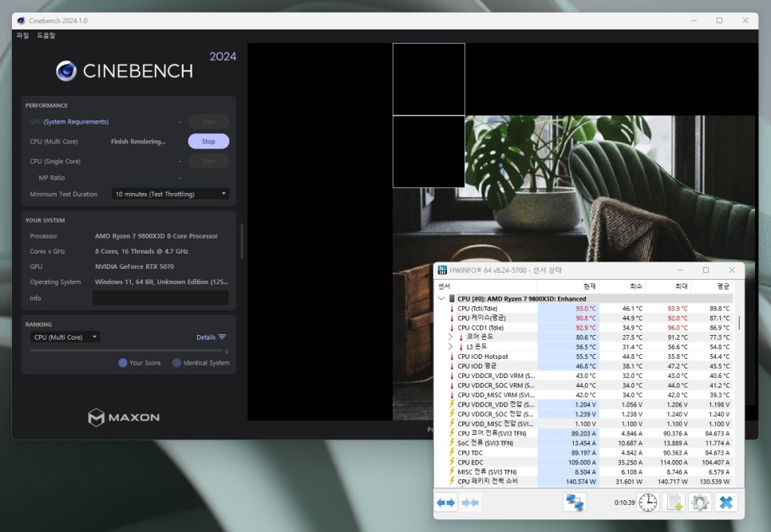771x532 pixels.
Task: Click the Cinebench logo icon
Action: click(66, 71)
